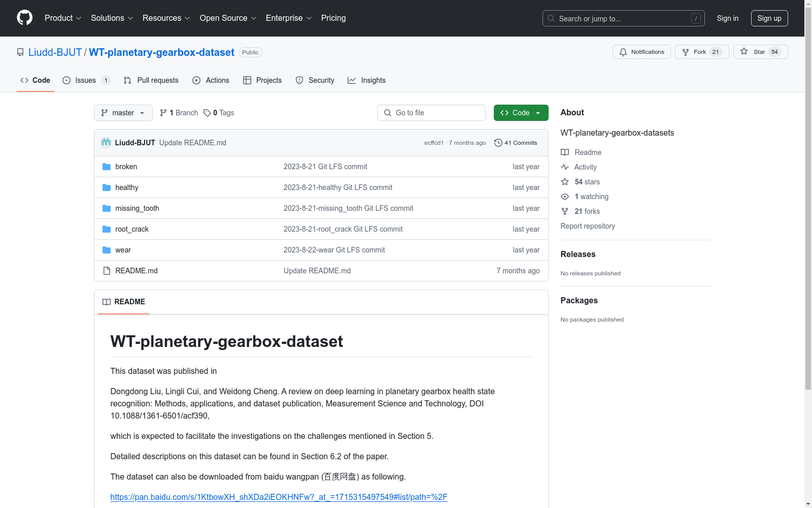
Task: Open the Solutions navigation menu
Action: point(112,18)
